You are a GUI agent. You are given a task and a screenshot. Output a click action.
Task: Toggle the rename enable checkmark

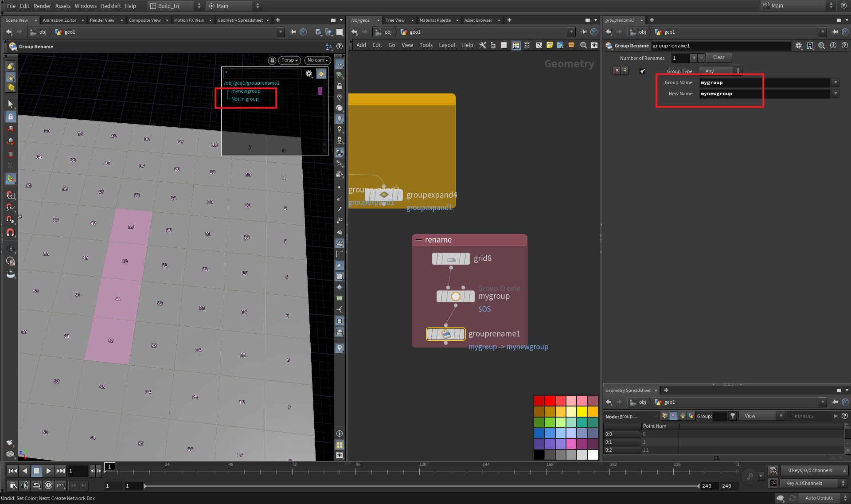click(642, 71)
